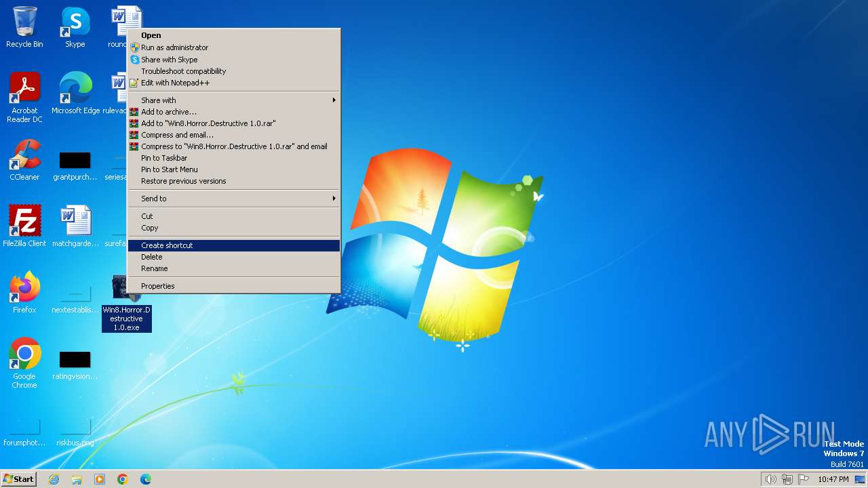Select the ratingvision file icon
Screen dimensions: 868x488
(75, 366)
